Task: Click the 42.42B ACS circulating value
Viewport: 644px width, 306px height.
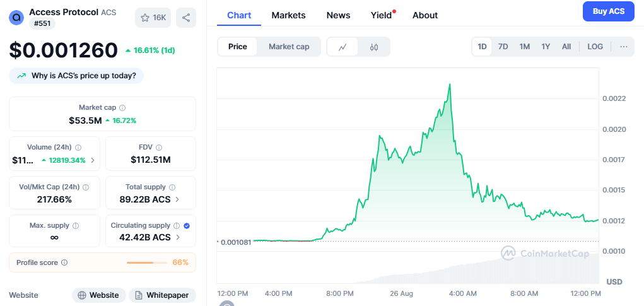Action: pyautogui.click(x=144, y=237)
